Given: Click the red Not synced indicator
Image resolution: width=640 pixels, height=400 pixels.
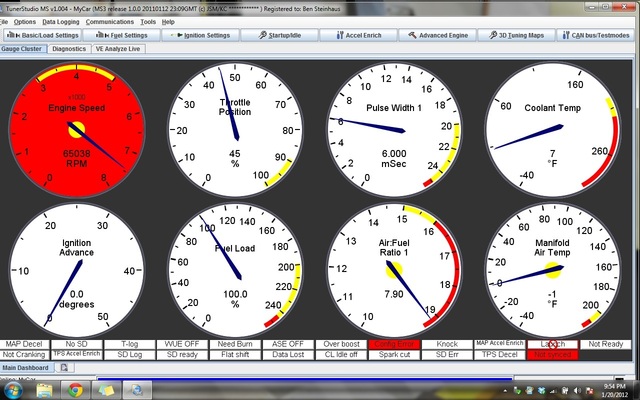Looking at the screenshot, I should pos(553,355).
